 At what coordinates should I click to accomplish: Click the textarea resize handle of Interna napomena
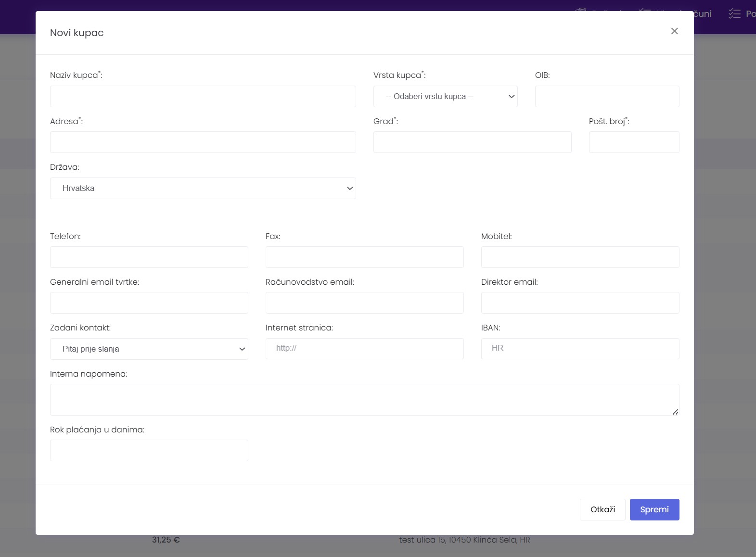point(676,412)
